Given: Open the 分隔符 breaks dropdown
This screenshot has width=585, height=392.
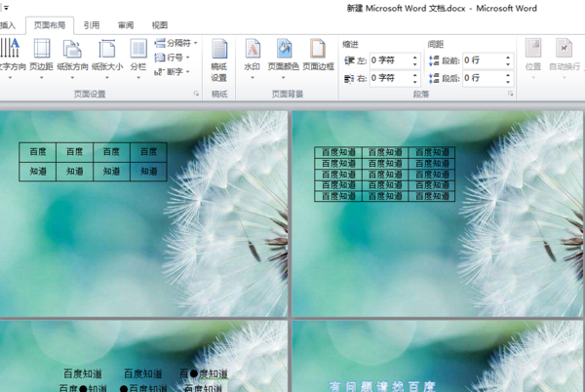Looking at the screenshot, I should click(176, 43).
